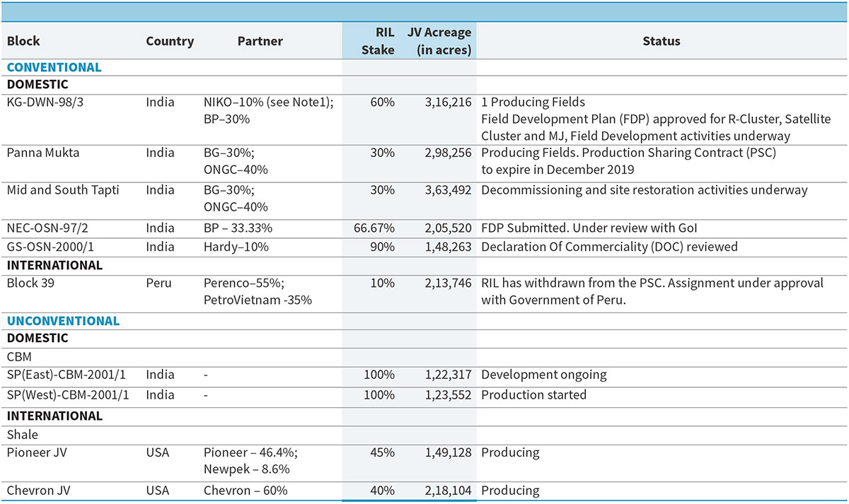Select the Block 39 row label

28,283
